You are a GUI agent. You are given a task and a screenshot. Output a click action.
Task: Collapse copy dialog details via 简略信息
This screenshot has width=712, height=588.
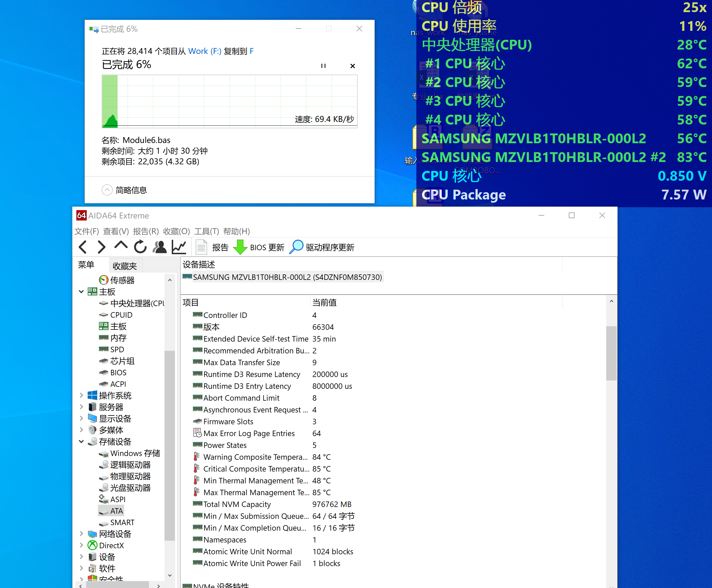[x=124, y=190]
